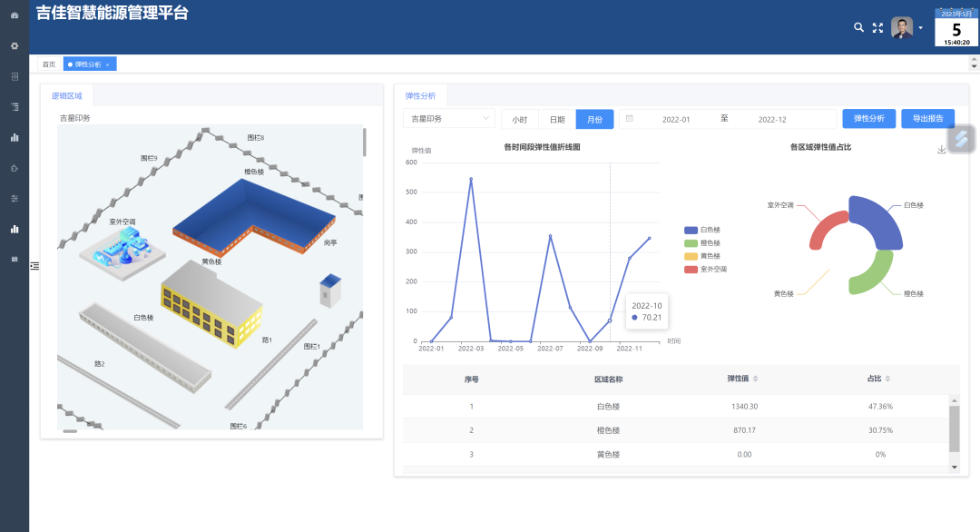Viewport: 980px width, 532px height.
Task: Click the search magnifier icon in header
Action: [x=858, y=28]
